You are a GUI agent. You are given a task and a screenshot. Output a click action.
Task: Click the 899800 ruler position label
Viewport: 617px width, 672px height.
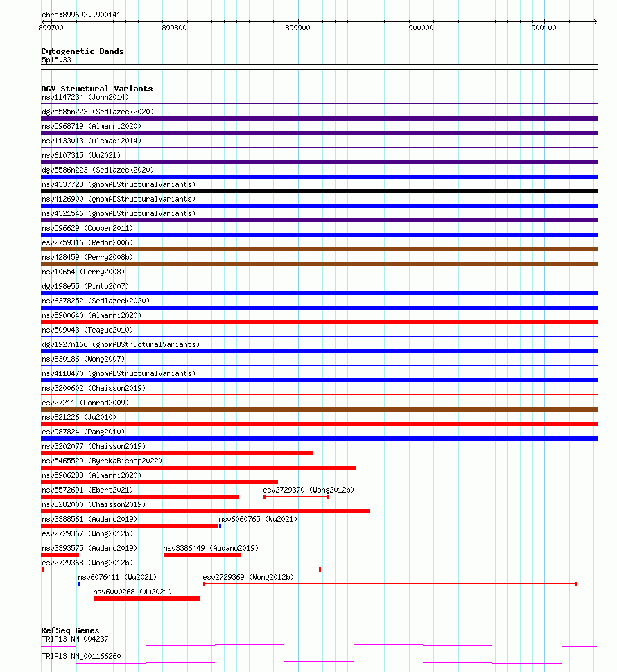pyautogui.click(x=175, y=28)
